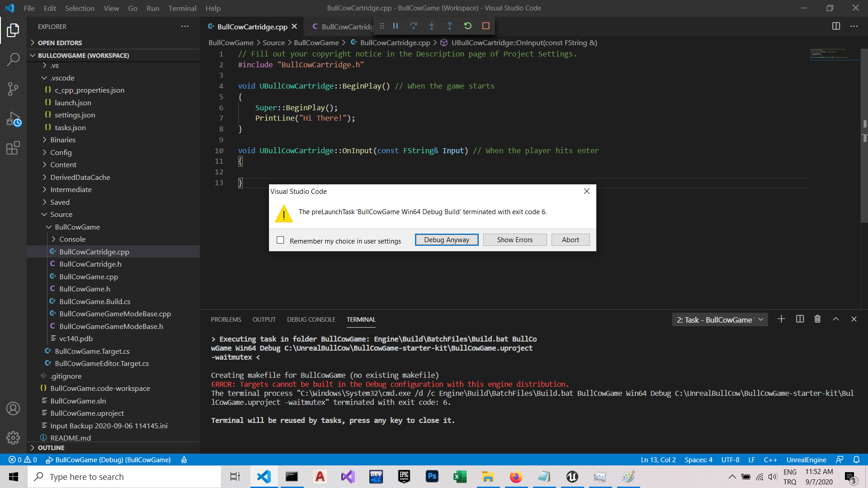Split the terminal panel
Screen dimensions: 868x488
click(800, 319)
